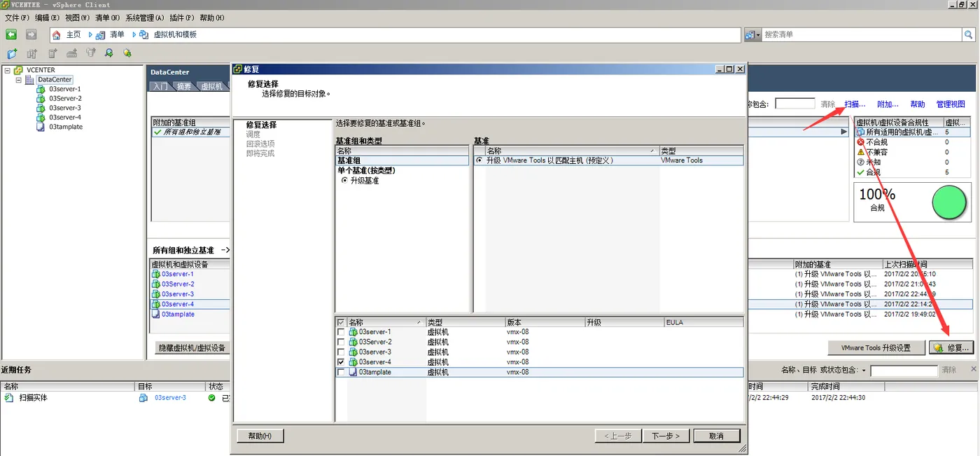Click the 附加... link
This screenshot has width=980, height=456.
pos(888,104)
